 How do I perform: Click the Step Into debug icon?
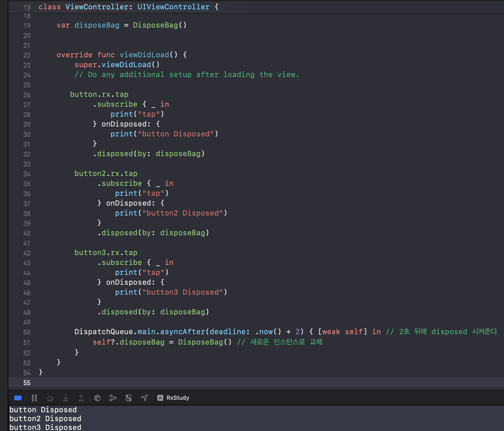click(x=66, y=398)
